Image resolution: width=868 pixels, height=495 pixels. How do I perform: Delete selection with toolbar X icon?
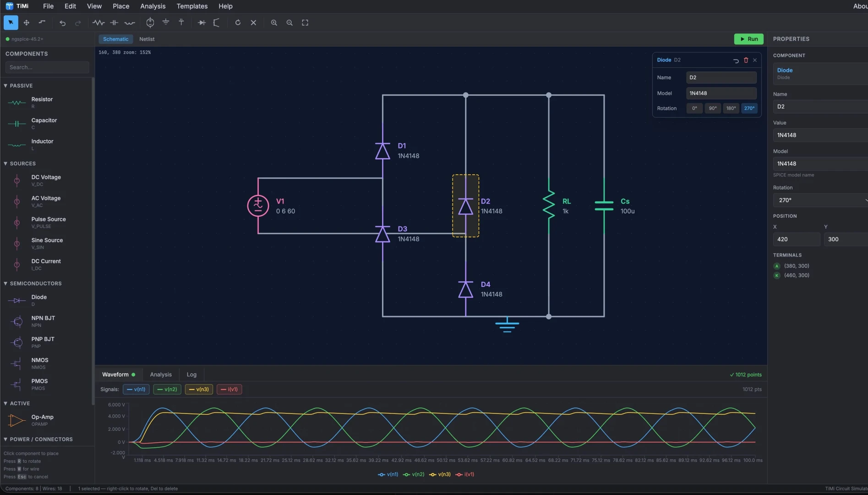tap(253, 22)
